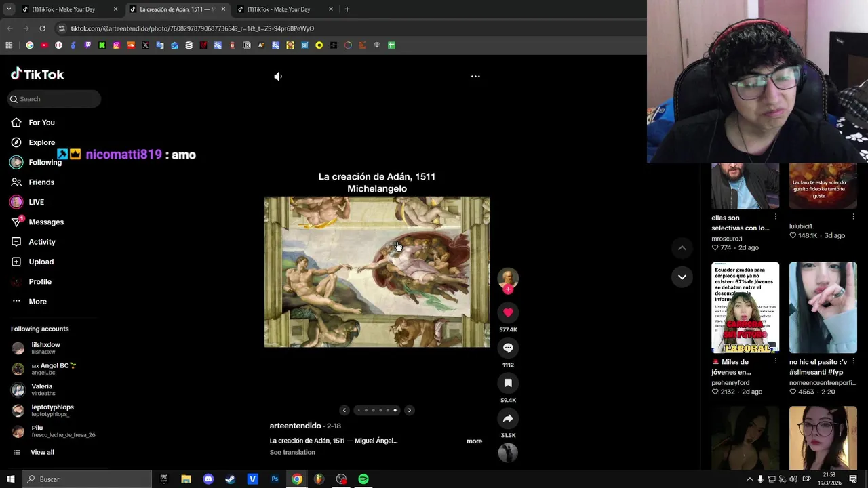
Task: Expand caption with the more link
Action: tap(474, 441)
